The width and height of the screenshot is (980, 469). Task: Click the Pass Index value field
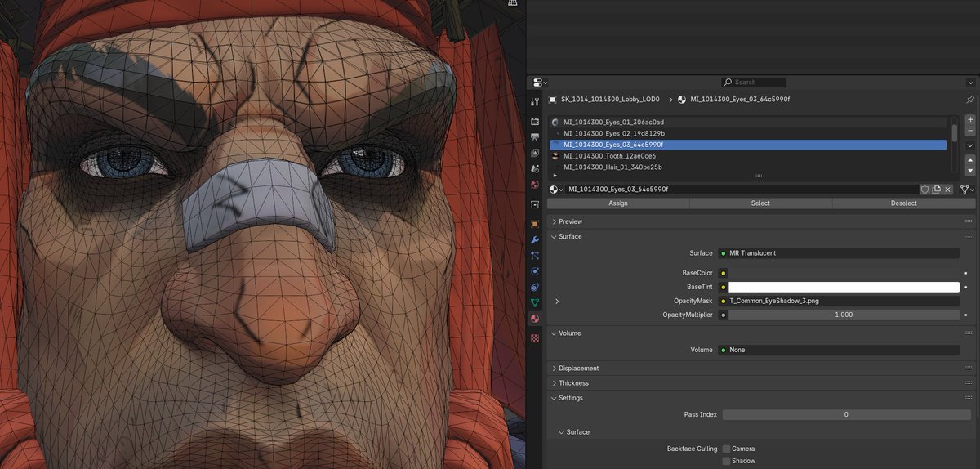pyautogui.click(x=846, y=415)
